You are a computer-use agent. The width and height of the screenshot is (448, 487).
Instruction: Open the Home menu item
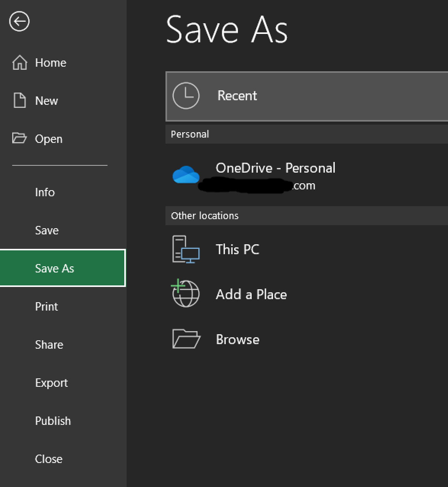[x=51, y=62]
